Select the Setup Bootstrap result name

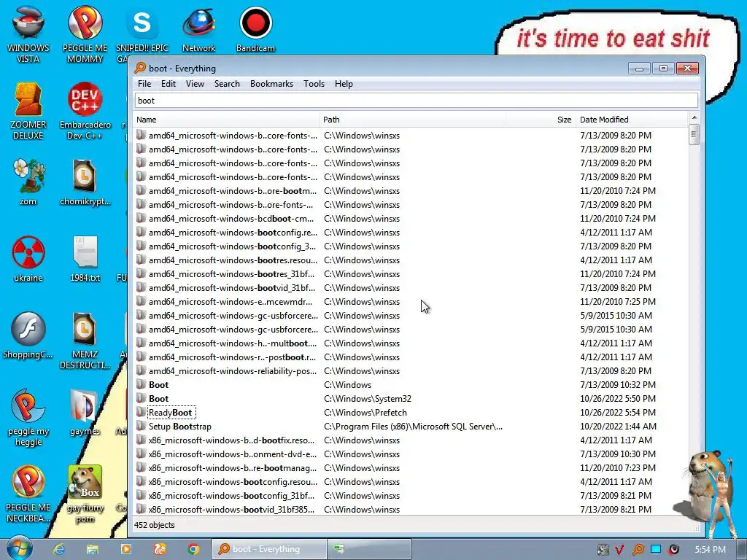tap(180, 426)
